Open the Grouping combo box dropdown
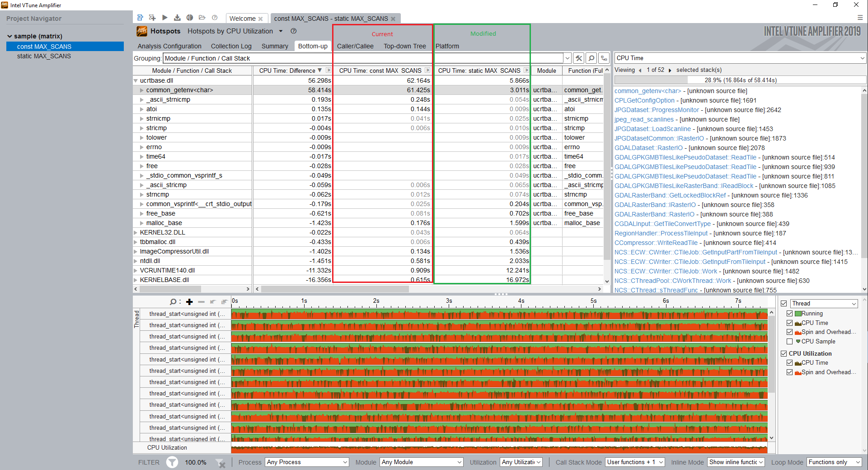Image resolution: width=868 pixels, height=470 pixels. [567, 58]
